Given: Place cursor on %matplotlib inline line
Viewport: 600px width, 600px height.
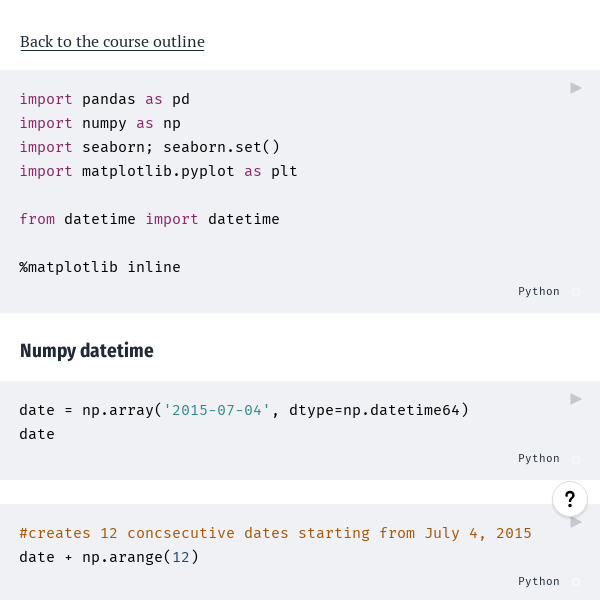Looking at the screenshot, I should 100,267.
